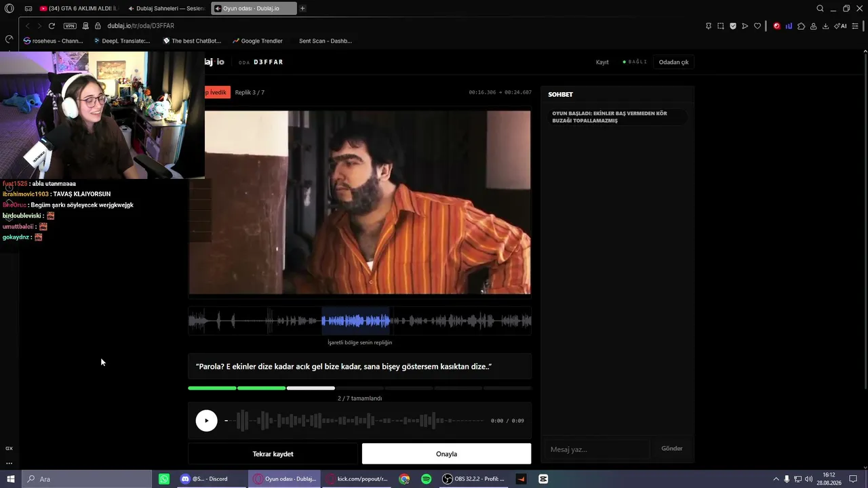
Task: Open a new browser tab
Action: click(x=302, y=8)
